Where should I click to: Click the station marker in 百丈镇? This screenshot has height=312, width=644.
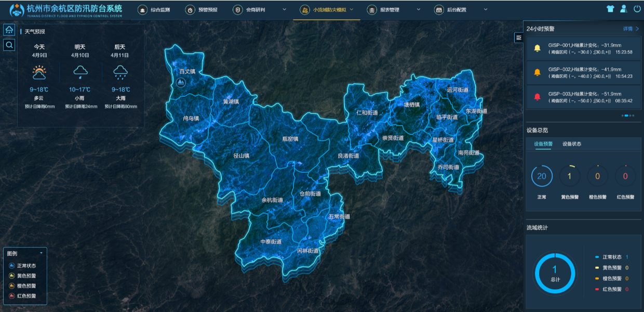pyautogui.click(x=180, y=82)
